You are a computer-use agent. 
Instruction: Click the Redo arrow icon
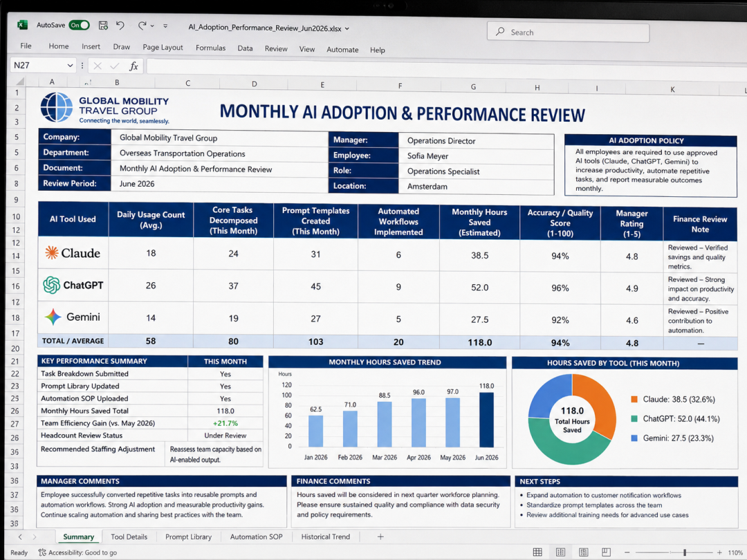(x=142, y=26)
